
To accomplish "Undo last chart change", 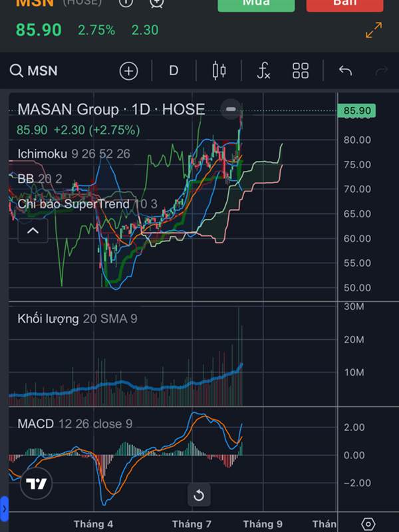I will (x=345, y=71).
